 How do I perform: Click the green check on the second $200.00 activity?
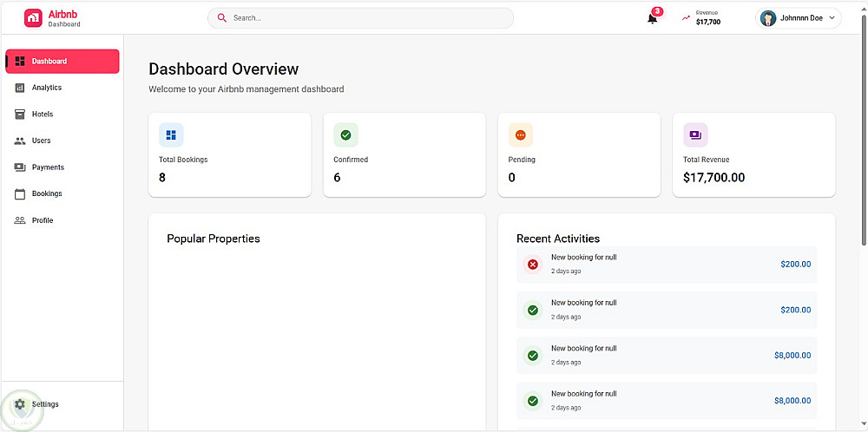pos(533,311)
